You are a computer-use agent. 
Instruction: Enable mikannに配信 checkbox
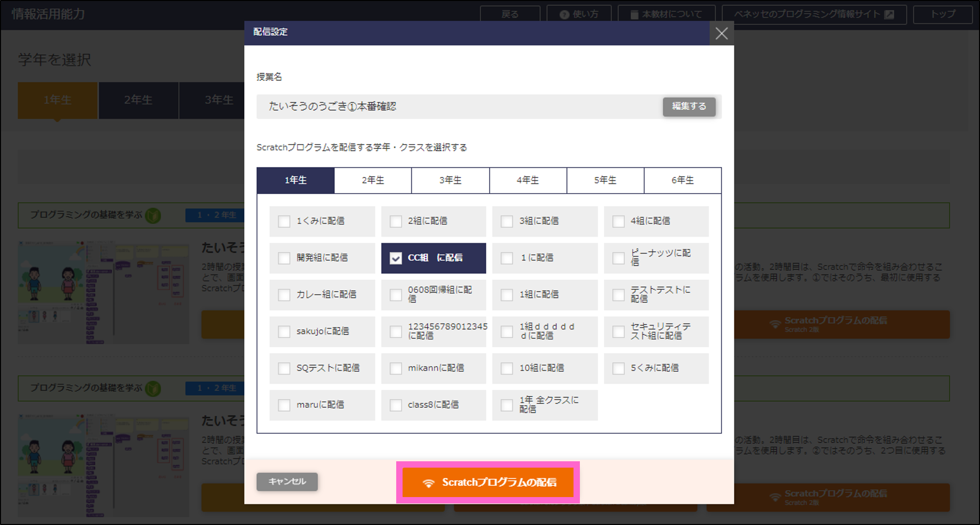coord(396,368)
